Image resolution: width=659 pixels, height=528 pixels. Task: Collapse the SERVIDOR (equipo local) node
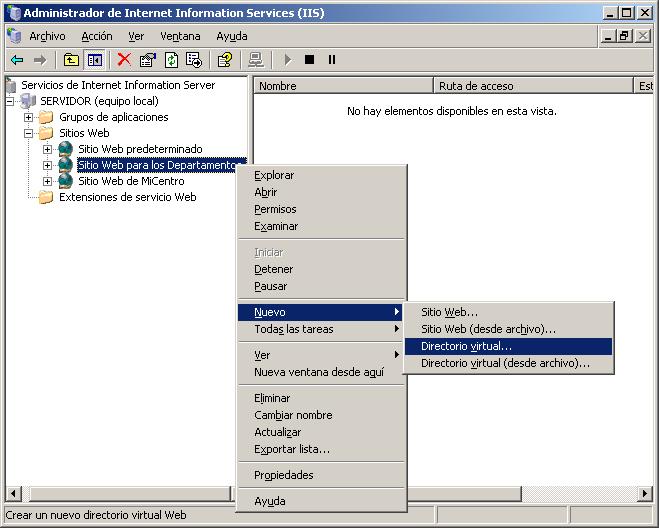point(10,101)
